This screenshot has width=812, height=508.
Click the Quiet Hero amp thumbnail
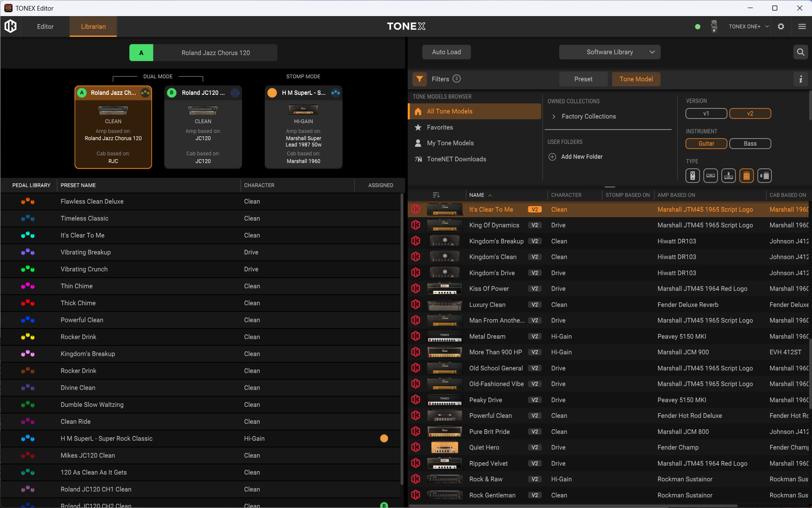coord(444,447)
